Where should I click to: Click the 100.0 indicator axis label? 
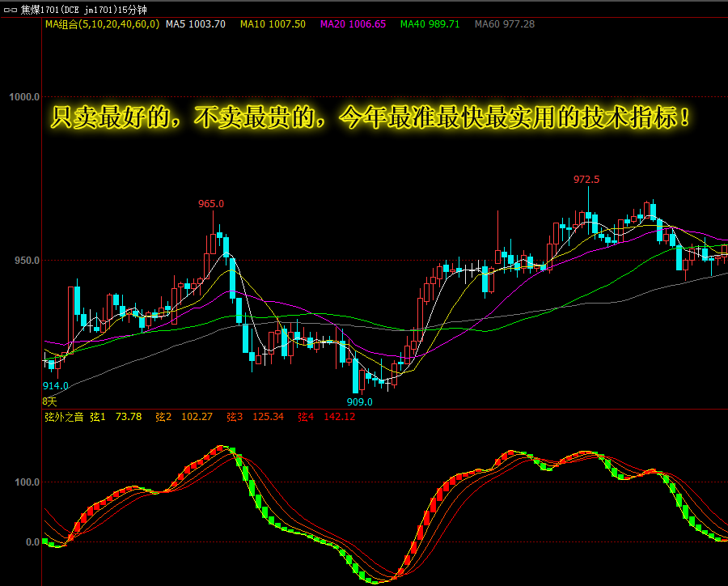click(x=27, y=482)
